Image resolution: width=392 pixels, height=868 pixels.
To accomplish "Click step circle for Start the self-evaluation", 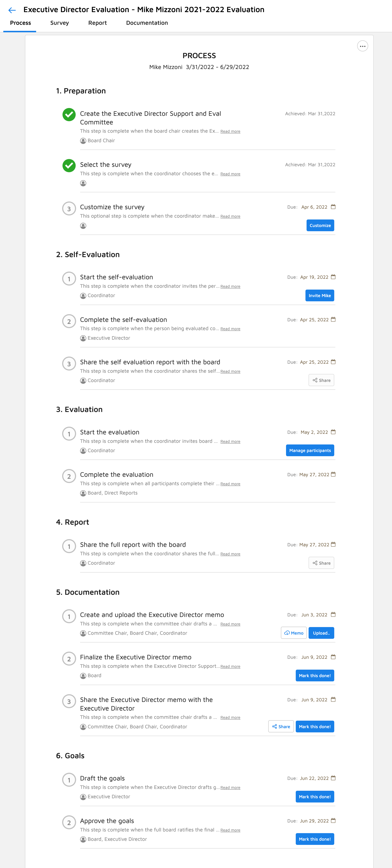I will (x=69, y=279).
